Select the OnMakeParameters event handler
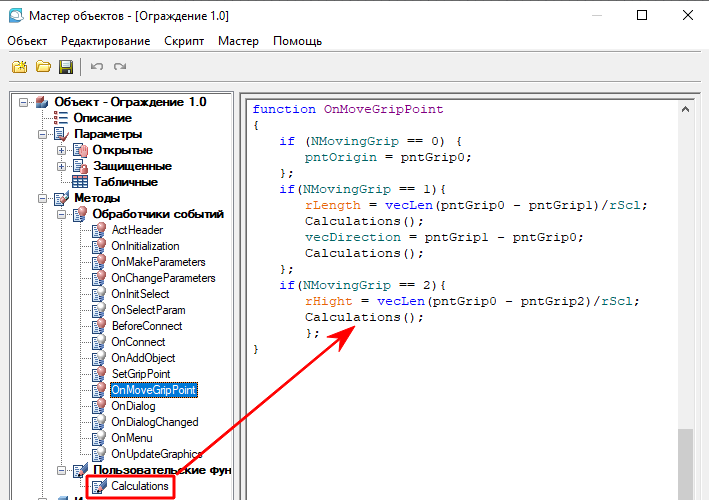Image resolution: width=709 pixels, height=500 pixels. pos(158,262)
